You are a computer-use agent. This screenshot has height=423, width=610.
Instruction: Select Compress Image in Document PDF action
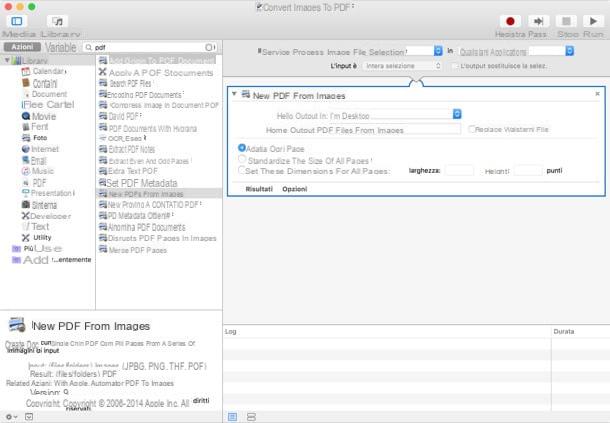(159, 105)
